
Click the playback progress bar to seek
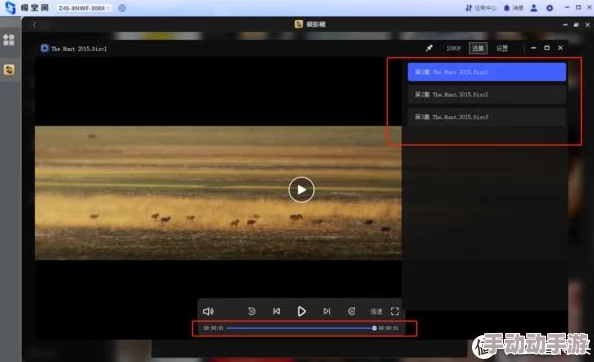[x=300, y=328]
